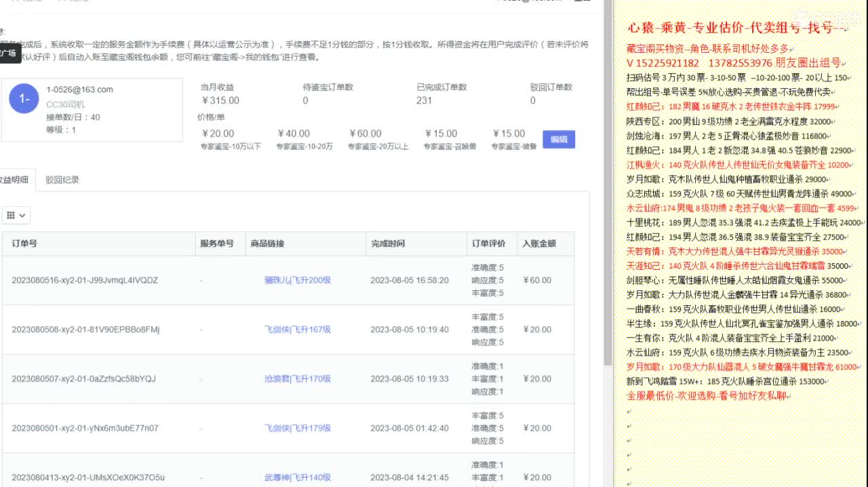The width and height of the screenshot is (868, 487).
Task: Click the 接单数/日：40 text
Action: [73, 117]
